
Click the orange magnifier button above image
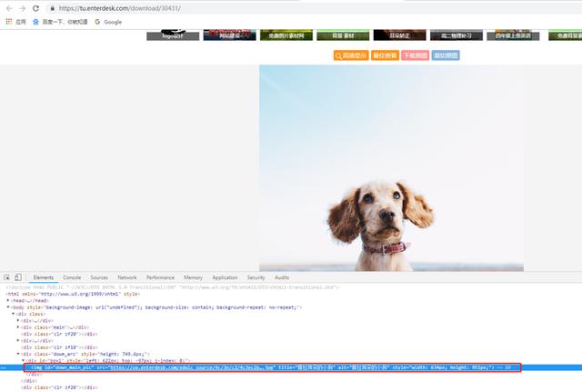351,55
